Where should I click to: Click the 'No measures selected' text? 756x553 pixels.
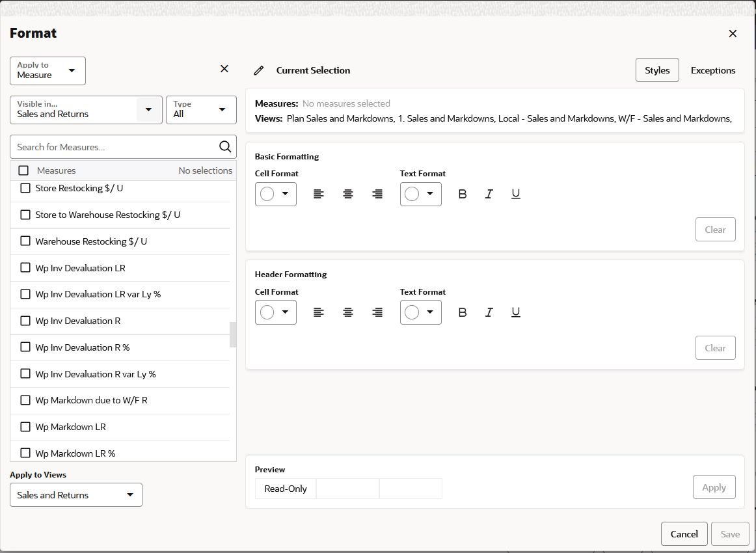[346, 103]
